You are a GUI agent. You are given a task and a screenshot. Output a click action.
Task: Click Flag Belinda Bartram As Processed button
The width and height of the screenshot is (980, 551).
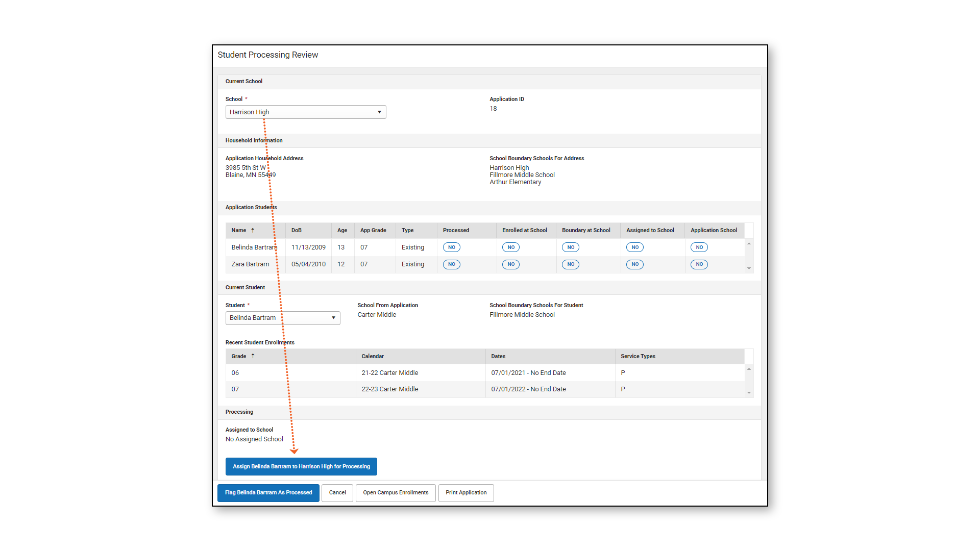coord(267,492)
